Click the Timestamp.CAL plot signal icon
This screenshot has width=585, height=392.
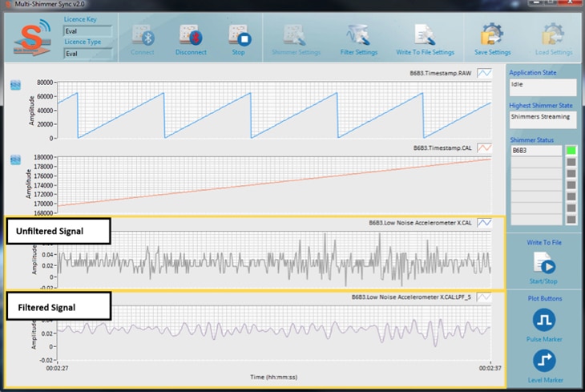(15, 160)
